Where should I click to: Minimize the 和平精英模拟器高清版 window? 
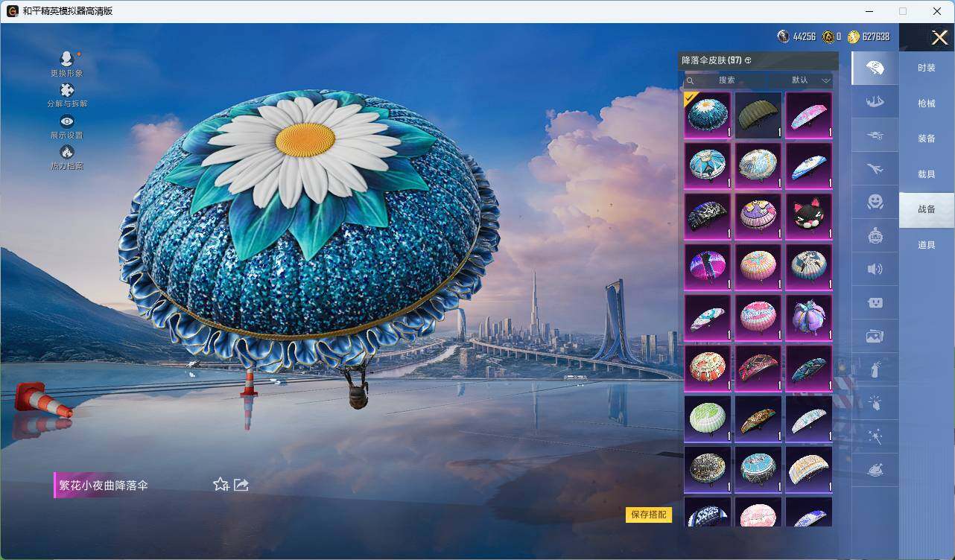(x=869, y=11)
